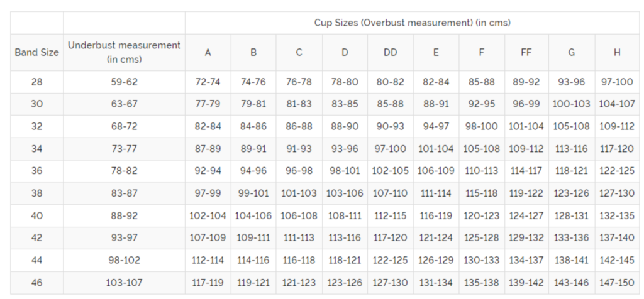Click underbust value 59-62
Screen dimensions: 644x299
124,82
